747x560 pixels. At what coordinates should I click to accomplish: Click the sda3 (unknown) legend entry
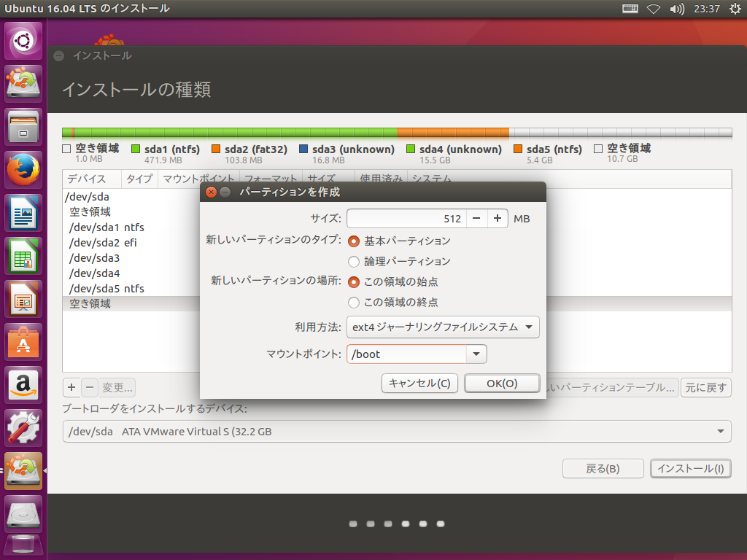coord(347,154)
